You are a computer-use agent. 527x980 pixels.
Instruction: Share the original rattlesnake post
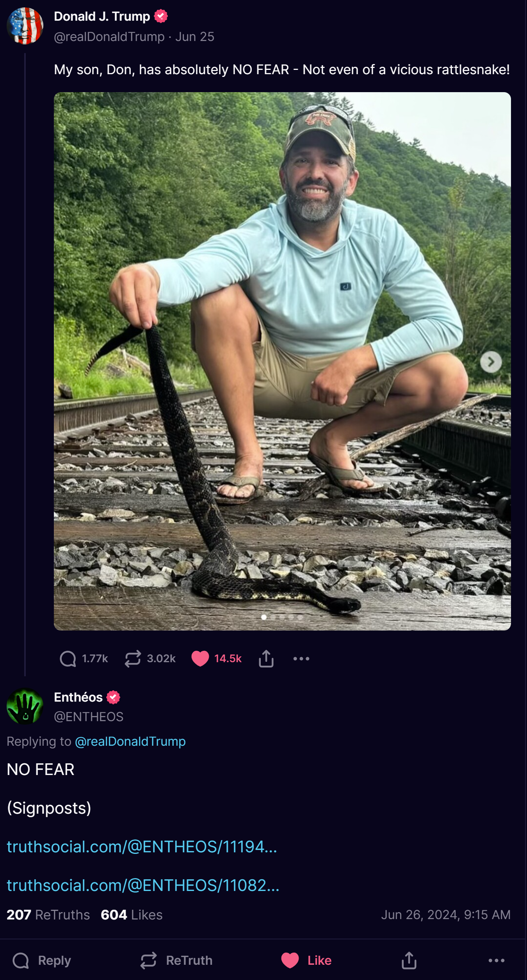pos(266,658)
